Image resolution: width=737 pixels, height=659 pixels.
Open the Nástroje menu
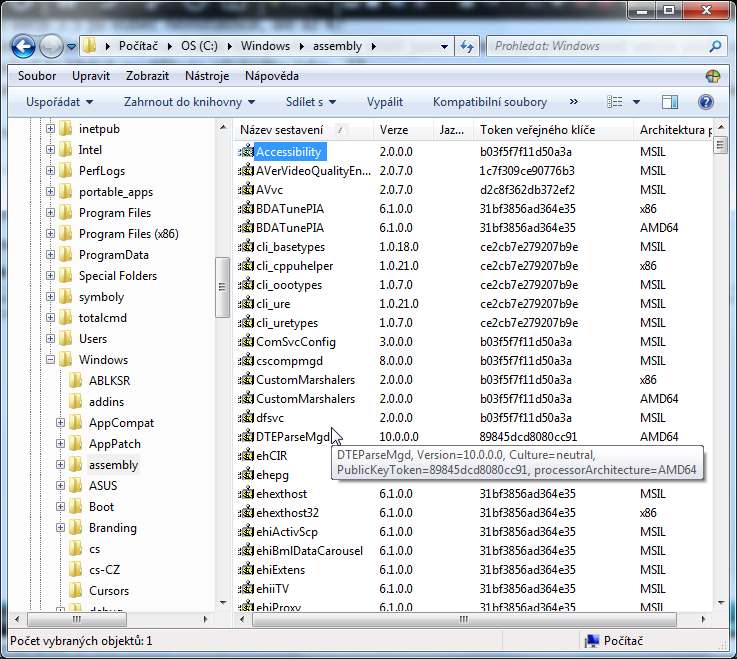point(207,76)
